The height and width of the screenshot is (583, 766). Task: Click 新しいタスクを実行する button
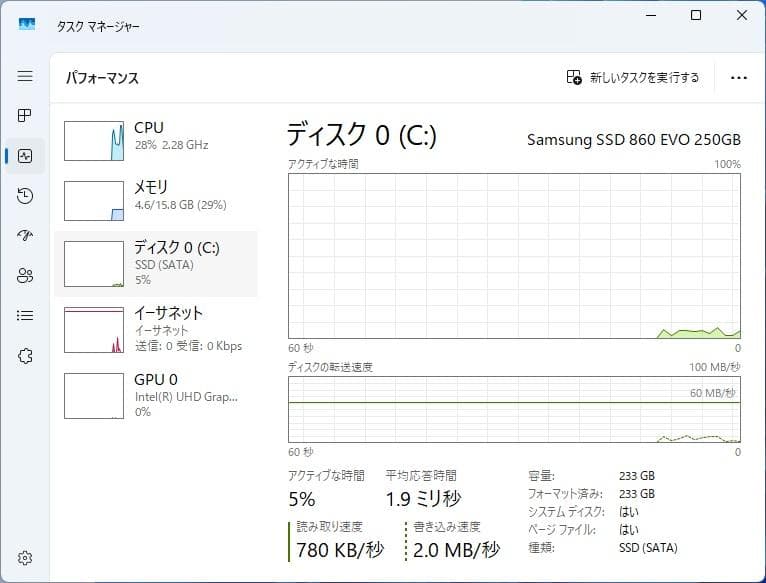633,78
